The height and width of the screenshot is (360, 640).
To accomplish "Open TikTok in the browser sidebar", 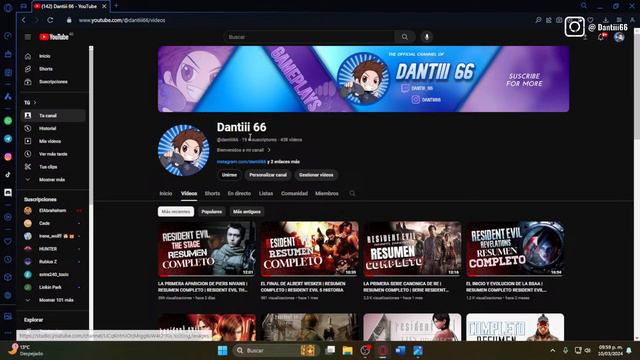I will pyautogui.click(x=8, y=175).
